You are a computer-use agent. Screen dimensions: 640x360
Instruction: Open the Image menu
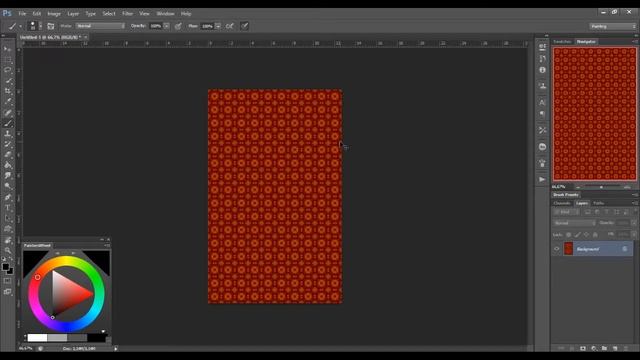[x=54, y=13]
